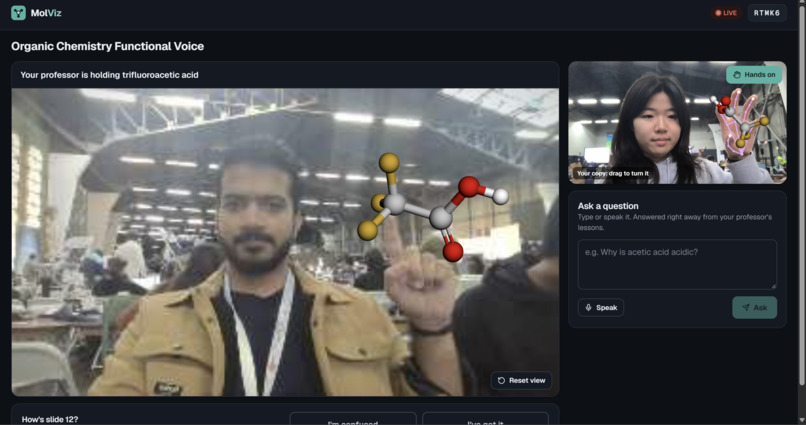This screenshot has width=806, height=425.
Task: Click the MolViz brand name
Action: click(x=46, y=13)
